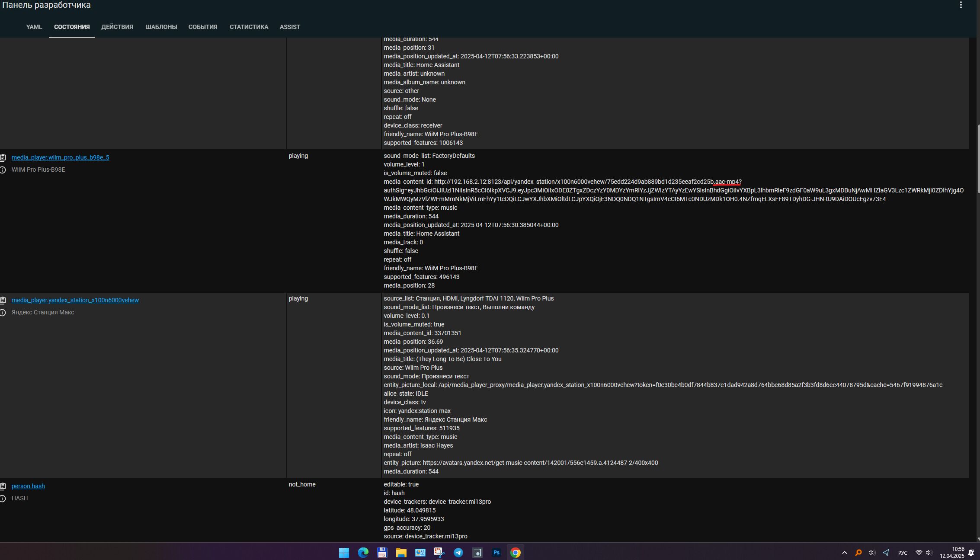Open Telegram from the taskbar

coord(458,553)
